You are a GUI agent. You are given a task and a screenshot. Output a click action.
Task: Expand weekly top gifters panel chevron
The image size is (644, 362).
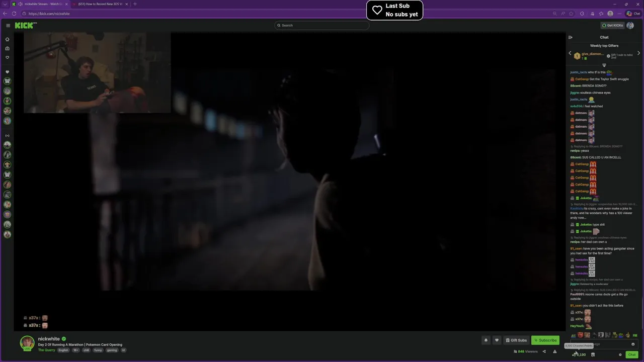click(604, 65)
